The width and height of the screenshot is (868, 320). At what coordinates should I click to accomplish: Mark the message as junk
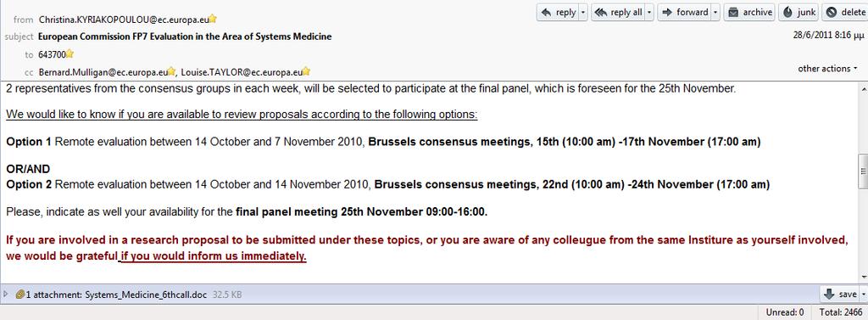pyautogui.click(x=798, y=12)
